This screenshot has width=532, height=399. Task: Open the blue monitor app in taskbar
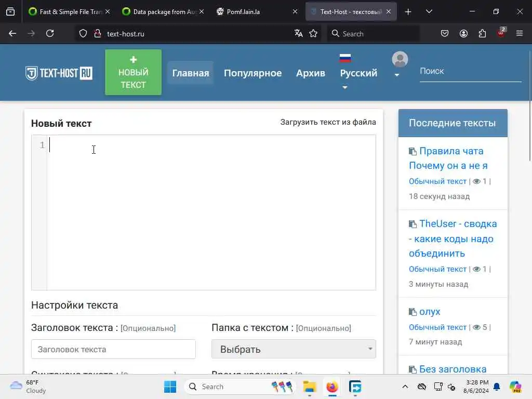[355, 387]
